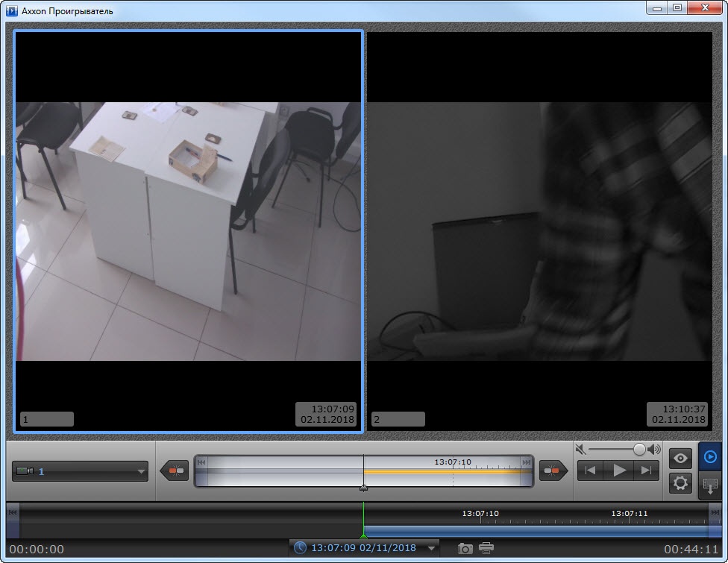The image size is (728, 563).
Task: Click the loud speaker volume icon
Action: (654, 449)
